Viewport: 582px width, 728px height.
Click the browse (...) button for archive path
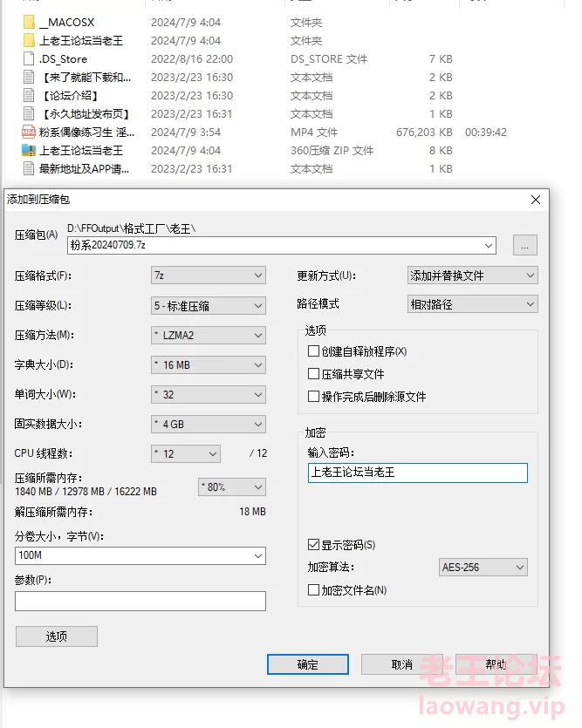tap(525, 245)
